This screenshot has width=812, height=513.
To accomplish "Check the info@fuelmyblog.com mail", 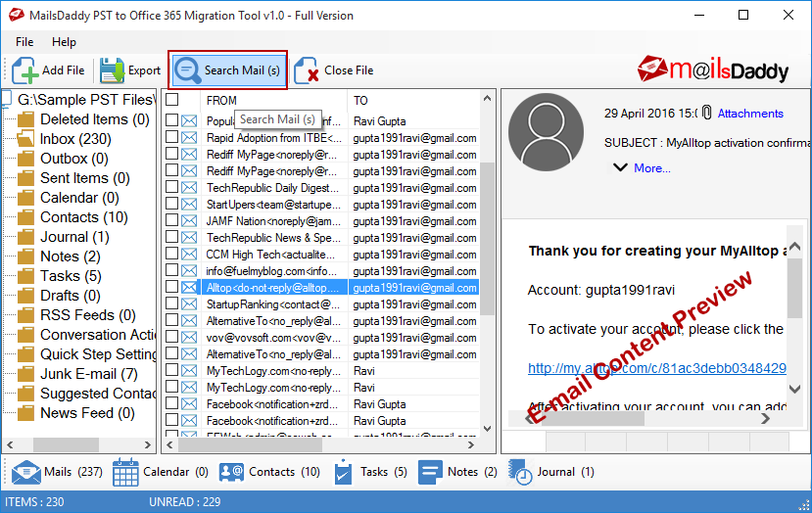I will [172, 270].
